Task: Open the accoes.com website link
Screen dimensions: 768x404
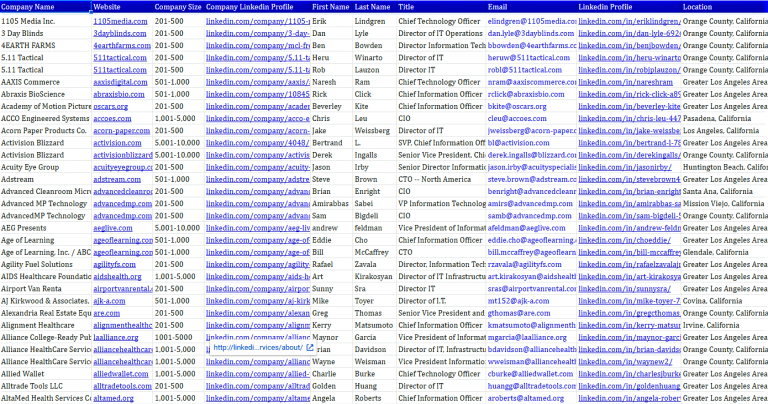Action: tap(112, 119)
